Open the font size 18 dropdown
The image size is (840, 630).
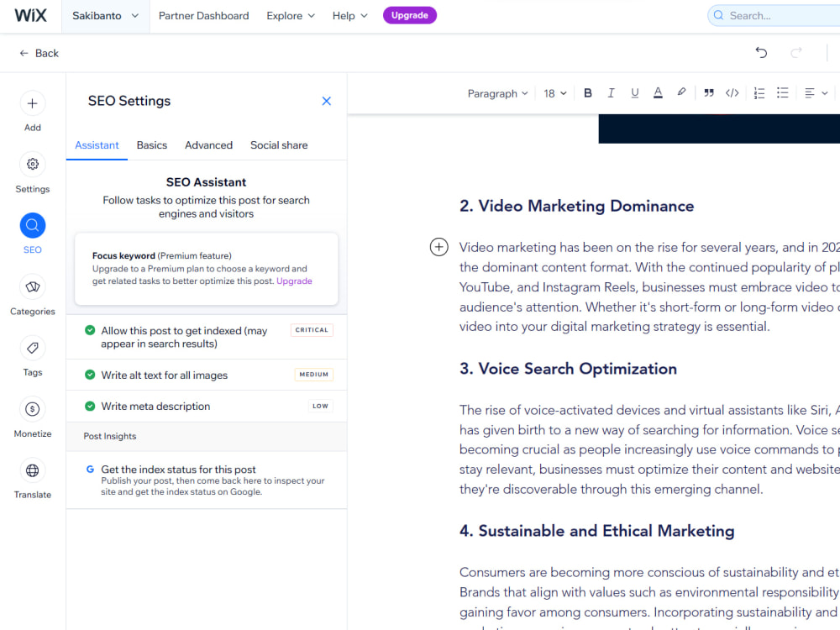[x=555, y=93]
